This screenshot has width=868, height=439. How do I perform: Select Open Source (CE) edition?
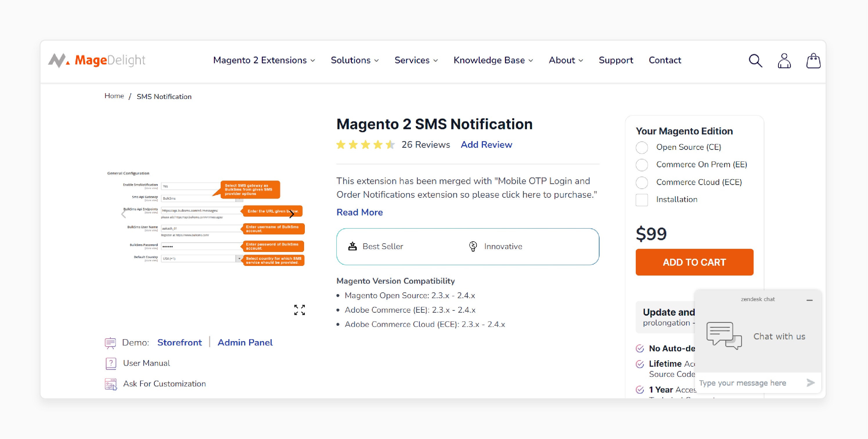pyautogui.click(x=642, y=147)
